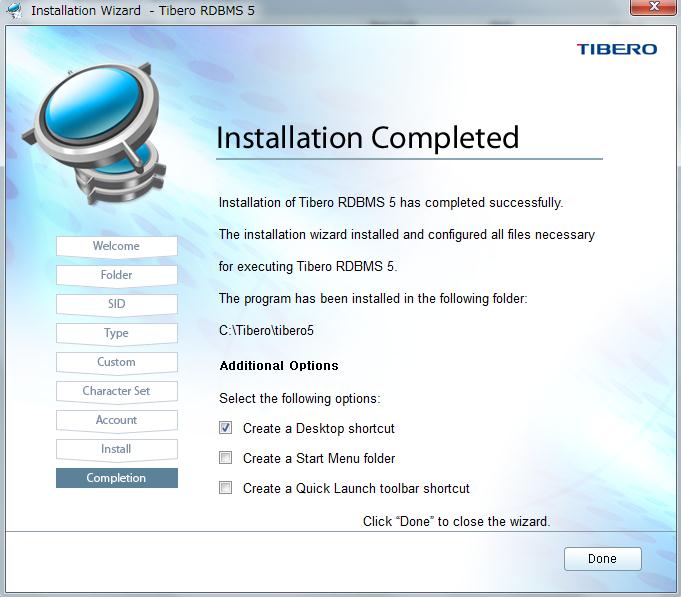Click the 'Click "Done" to close the wizard' text
The height and width of the screenshot is (597, 681).
(456, 521)
